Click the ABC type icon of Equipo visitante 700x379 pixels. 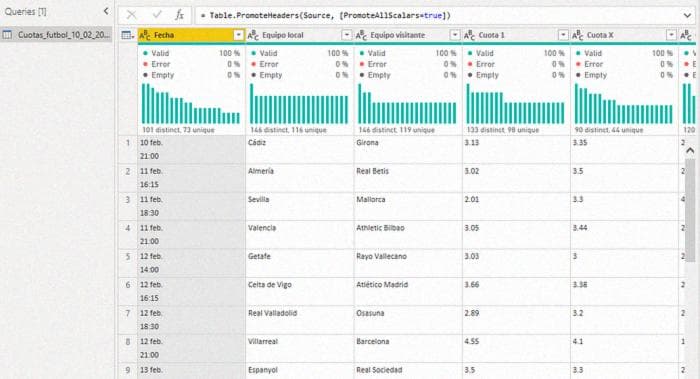[361, 35]
